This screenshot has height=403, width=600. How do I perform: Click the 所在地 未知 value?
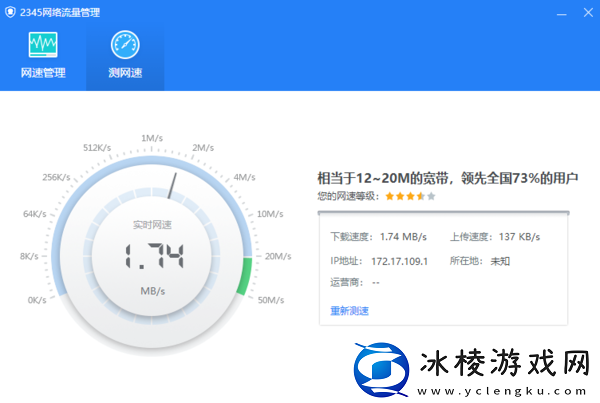(500, 261)
